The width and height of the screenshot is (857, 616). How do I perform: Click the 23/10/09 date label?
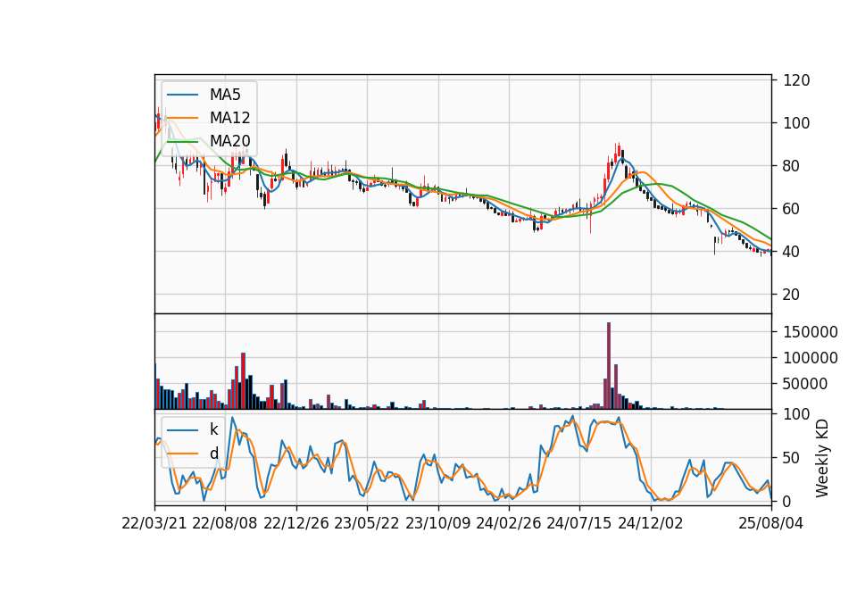click(x=437, y=523)
